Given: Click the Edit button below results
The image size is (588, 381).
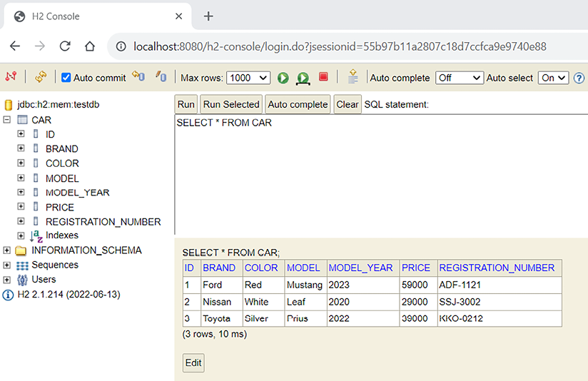Looking at the screenshot, I should tap(193, 362).
